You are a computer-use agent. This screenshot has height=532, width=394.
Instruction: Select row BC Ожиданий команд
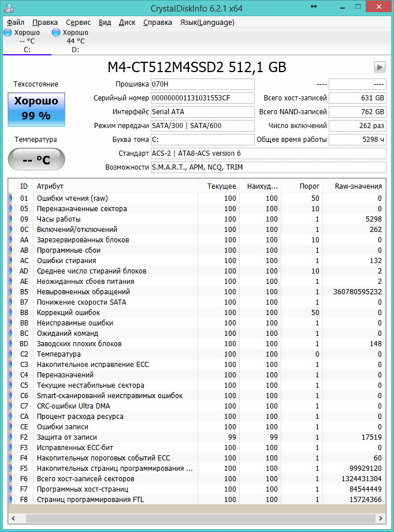click(x=197, y=333)
